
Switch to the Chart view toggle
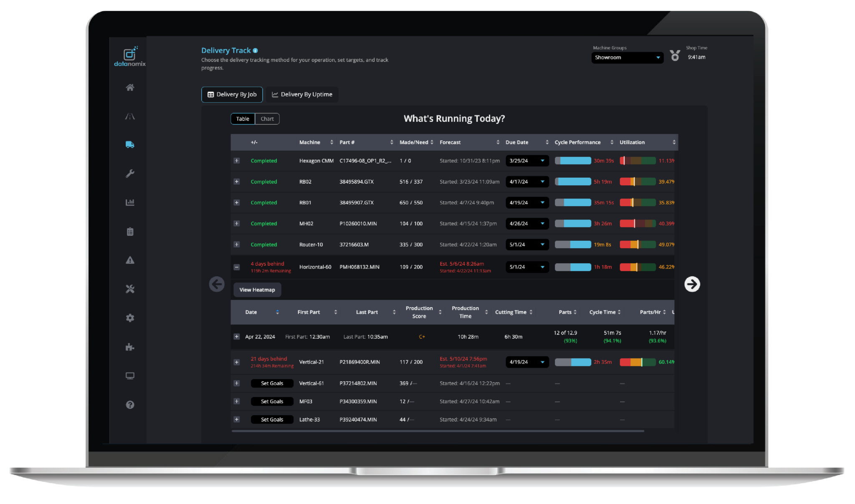tap(267, 118)
